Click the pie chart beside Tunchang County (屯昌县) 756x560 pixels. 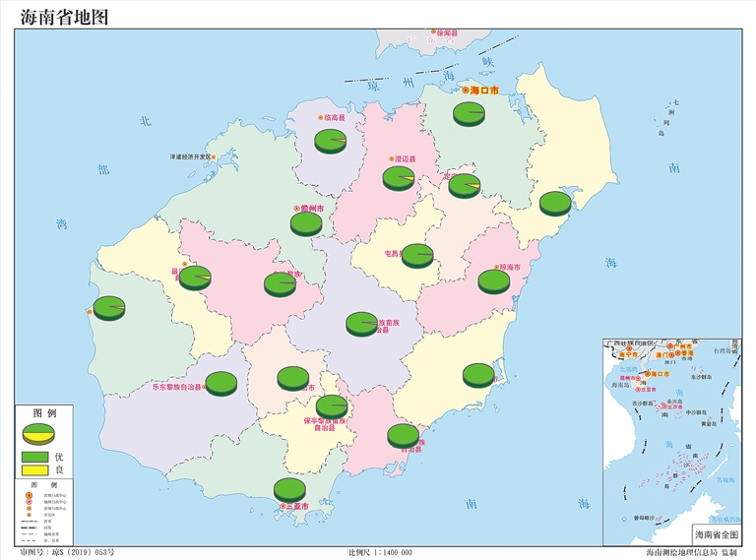[x=417, y=255]
